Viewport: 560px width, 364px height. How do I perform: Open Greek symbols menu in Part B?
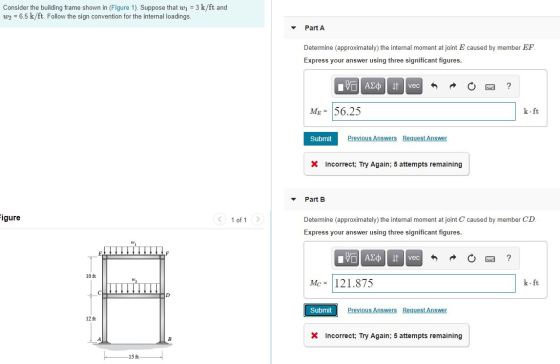[373, 258]
